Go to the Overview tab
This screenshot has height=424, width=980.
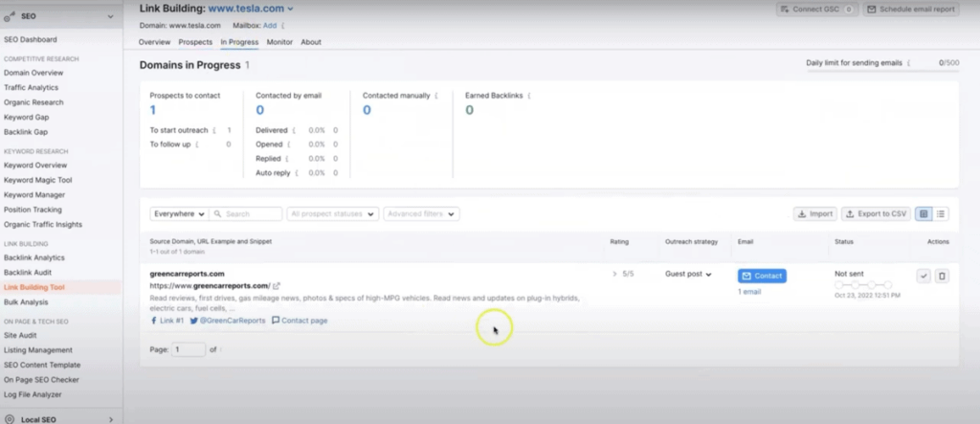tap(154, 42)
